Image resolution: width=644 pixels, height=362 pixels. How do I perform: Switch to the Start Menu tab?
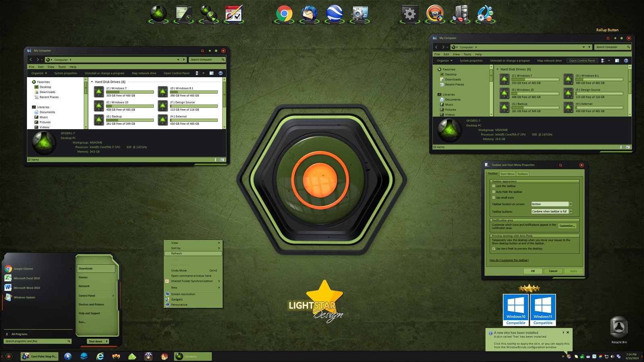tap(508, 174)
